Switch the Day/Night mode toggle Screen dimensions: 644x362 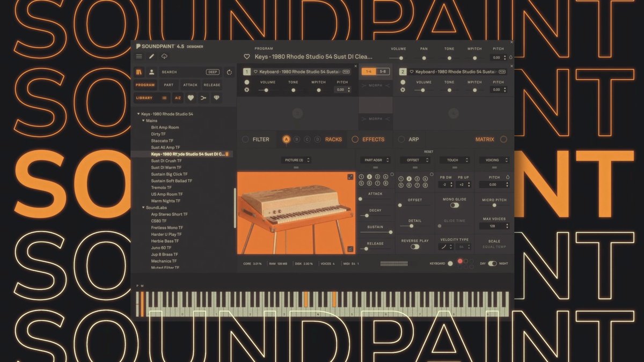[492, 263]
